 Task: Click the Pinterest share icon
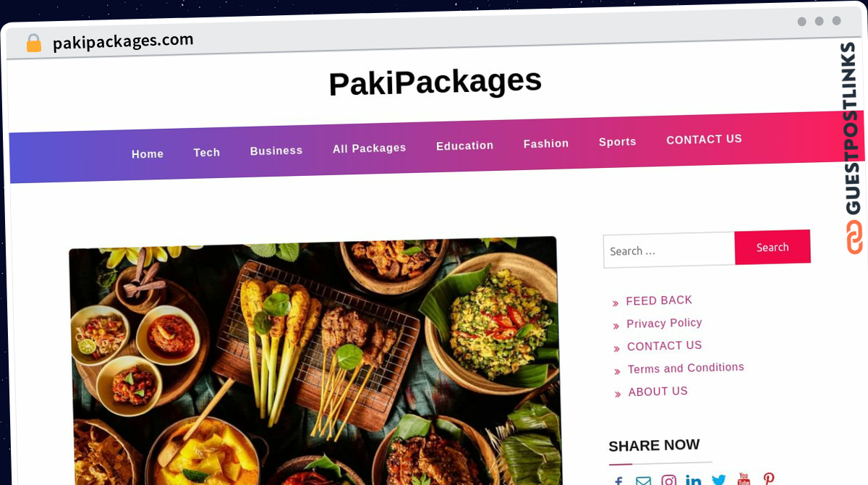[x=769, y=478]
